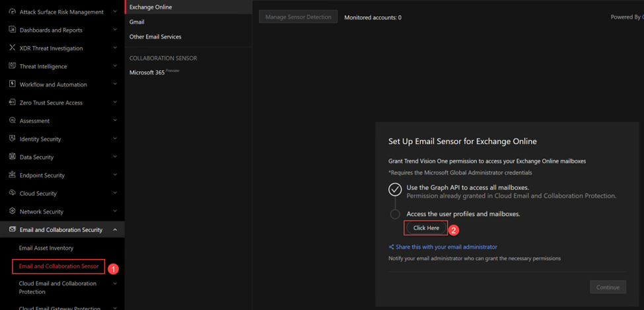Collapse Email and Collaboration Security chevron
The image size is (644, 310).
[115, 230]
